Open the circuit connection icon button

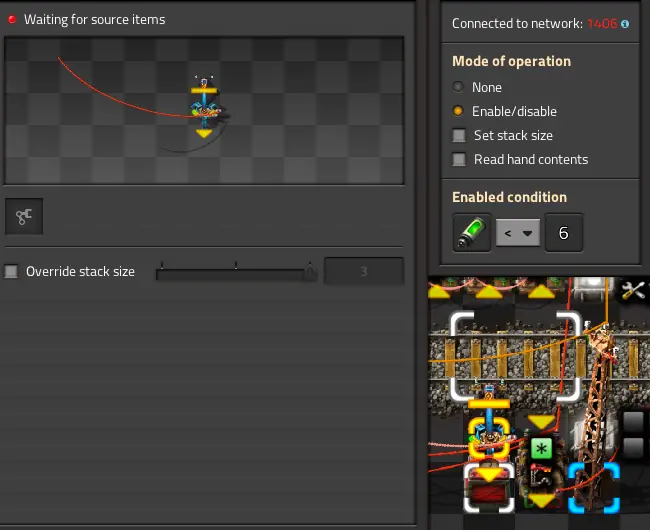(x=24, y=216)
